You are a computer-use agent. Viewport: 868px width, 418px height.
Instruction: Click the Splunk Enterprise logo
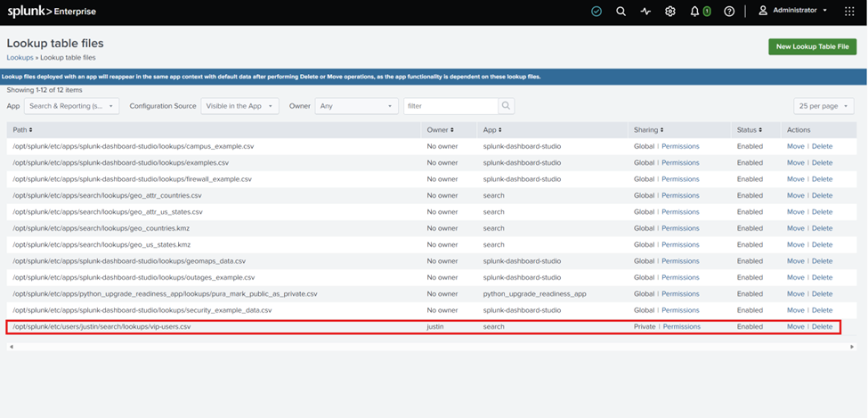(x=52, y=11)
